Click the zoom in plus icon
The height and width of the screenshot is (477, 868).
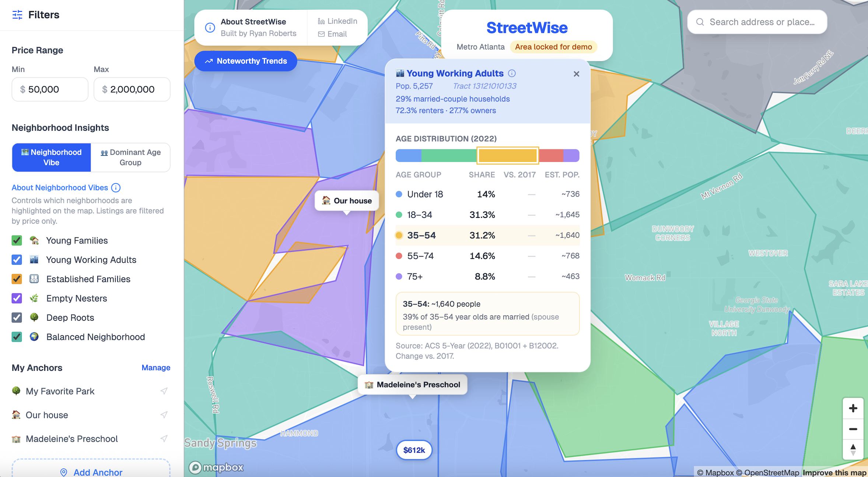853,408
